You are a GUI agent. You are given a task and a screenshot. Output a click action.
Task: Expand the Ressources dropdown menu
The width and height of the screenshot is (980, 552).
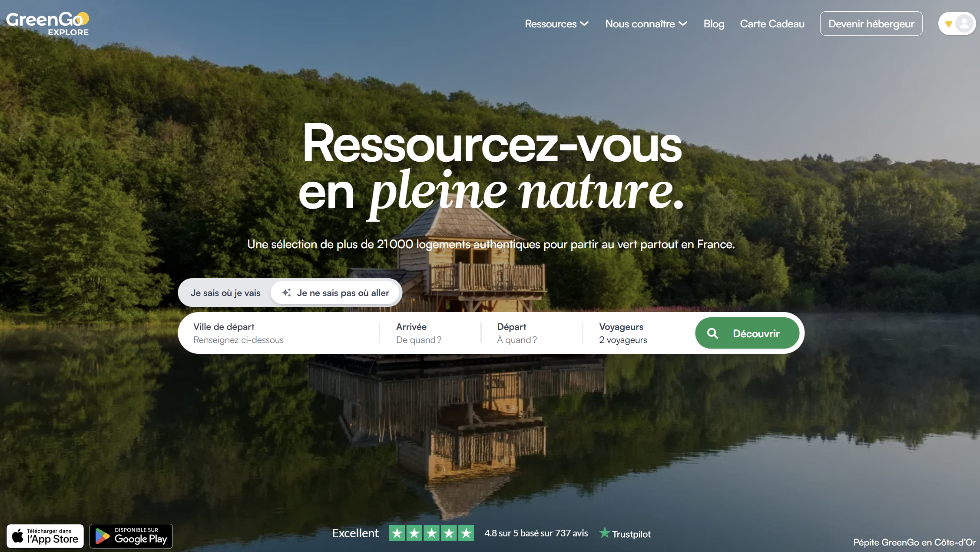556,24
